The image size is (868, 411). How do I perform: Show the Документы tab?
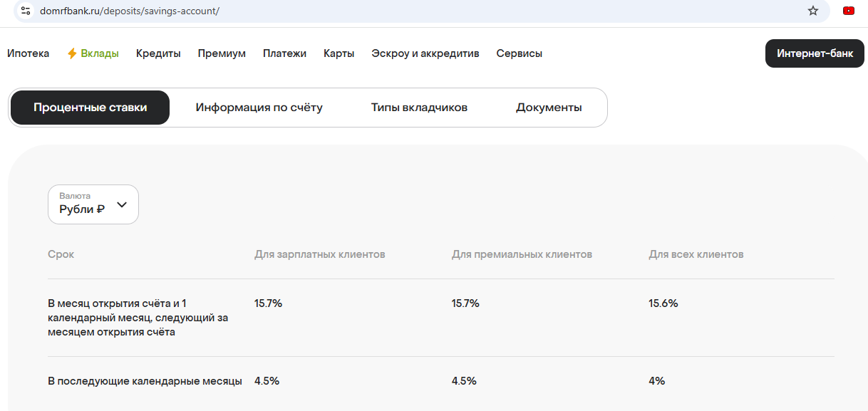[549, 108]
